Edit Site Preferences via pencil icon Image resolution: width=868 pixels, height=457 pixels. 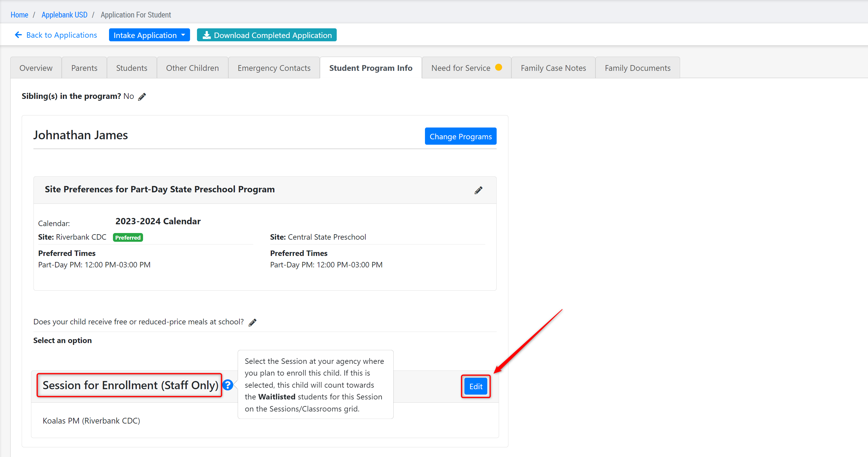point(478,190)
